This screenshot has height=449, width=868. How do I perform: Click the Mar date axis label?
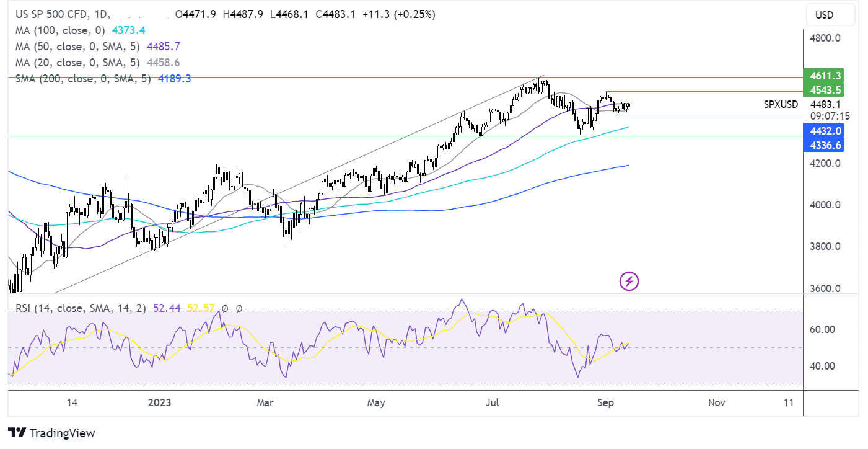point(265,402)
